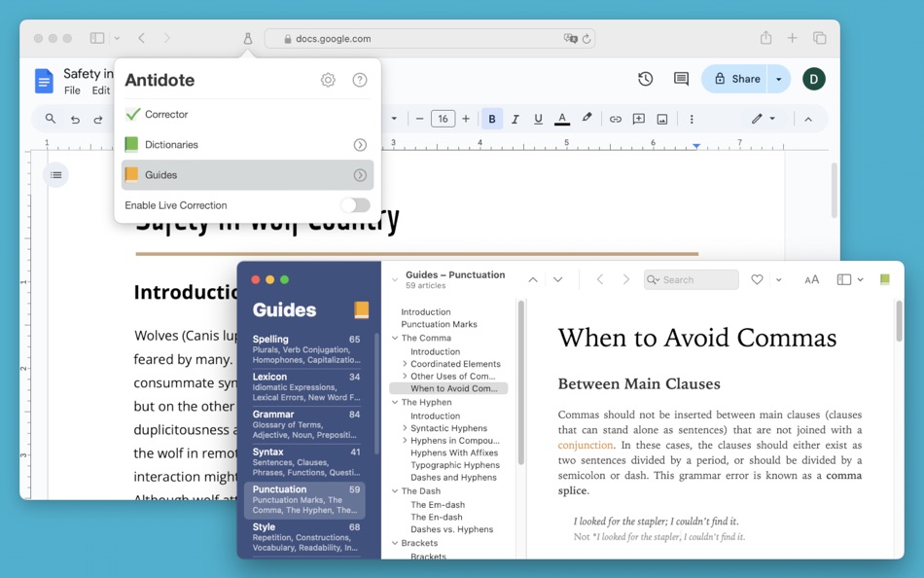Click the undo arrow in Docs
The image size is (924, 578).
coord(75,119)
